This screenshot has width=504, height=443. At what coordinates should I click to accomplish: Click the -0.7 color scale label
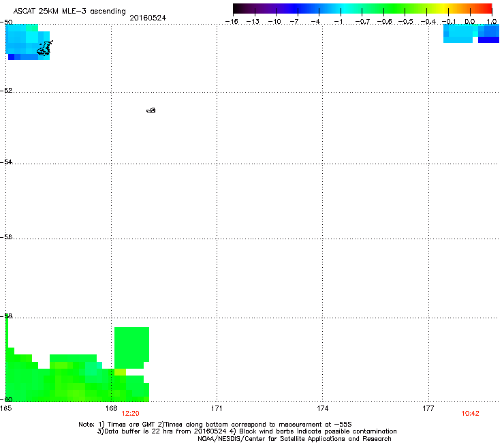coord(362,22)
